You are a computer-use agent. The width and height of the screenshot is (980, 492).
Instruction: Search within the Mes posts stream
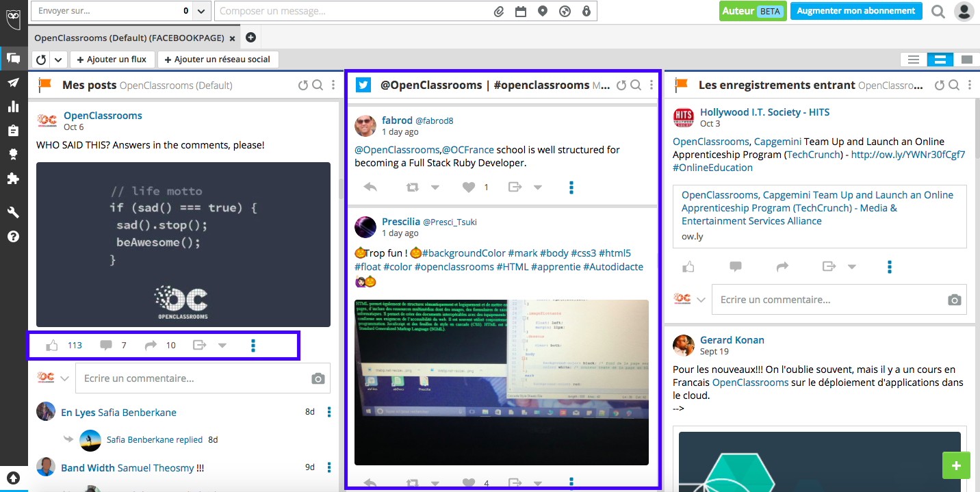pos(318,86)
